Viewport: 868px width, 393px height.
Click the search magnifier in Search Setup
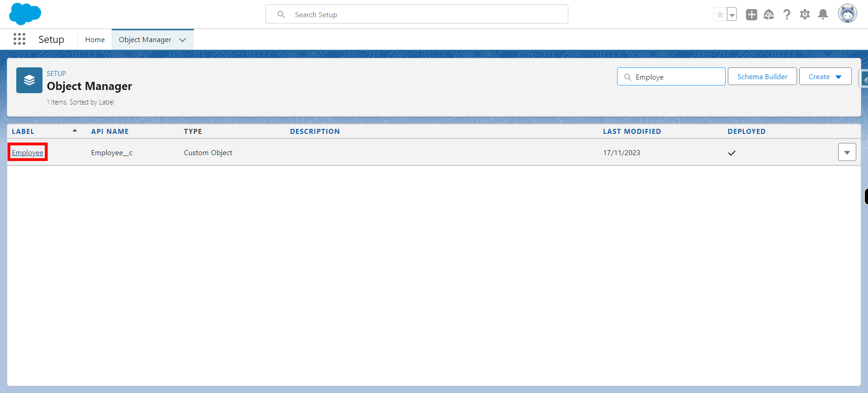click(x=281, y=14)
